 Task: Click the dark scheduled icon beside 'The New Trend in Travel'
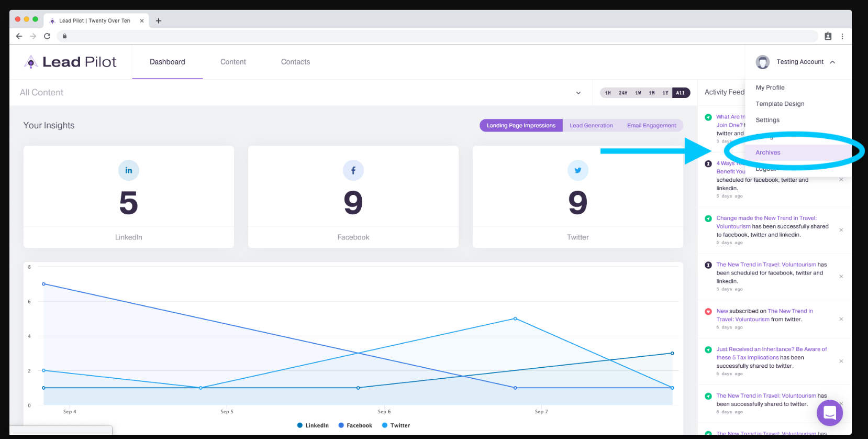click(x=708, y=265)
